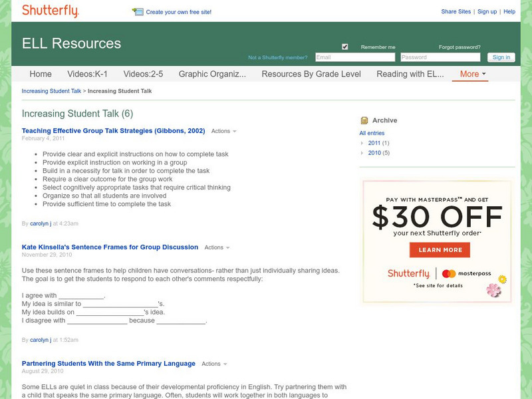This screenshot has height=399, width=532.
Task: Switch to the Home tab
Action: [x=41, y=74]
